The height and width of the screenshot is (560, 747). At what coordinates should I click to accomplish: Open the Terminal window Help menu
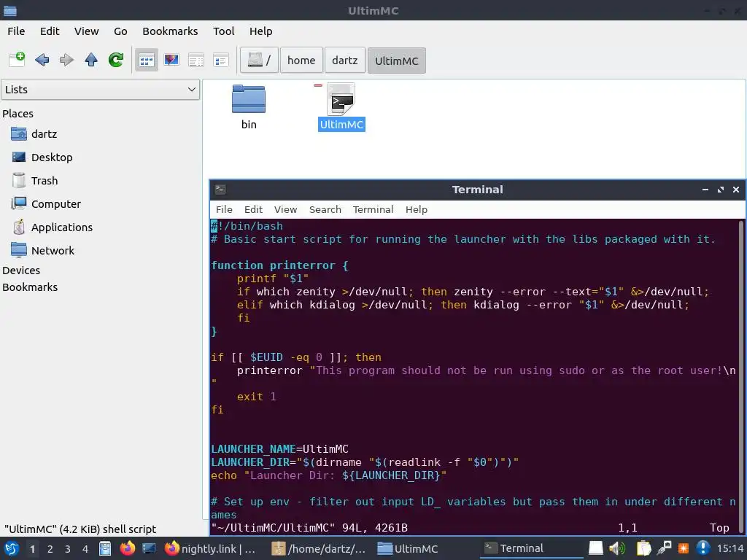[417, 209]
